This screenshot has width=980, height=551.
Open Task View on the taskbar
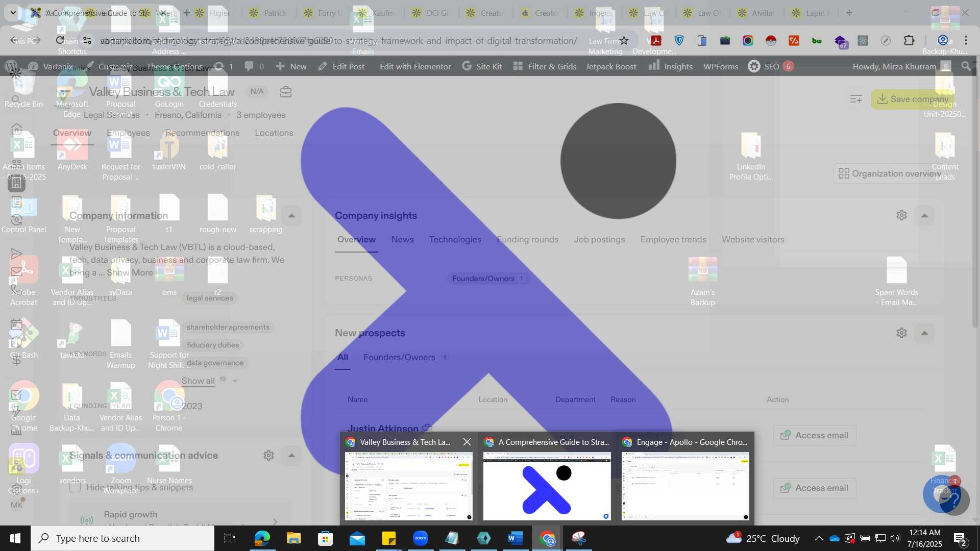tap(230, 538)
